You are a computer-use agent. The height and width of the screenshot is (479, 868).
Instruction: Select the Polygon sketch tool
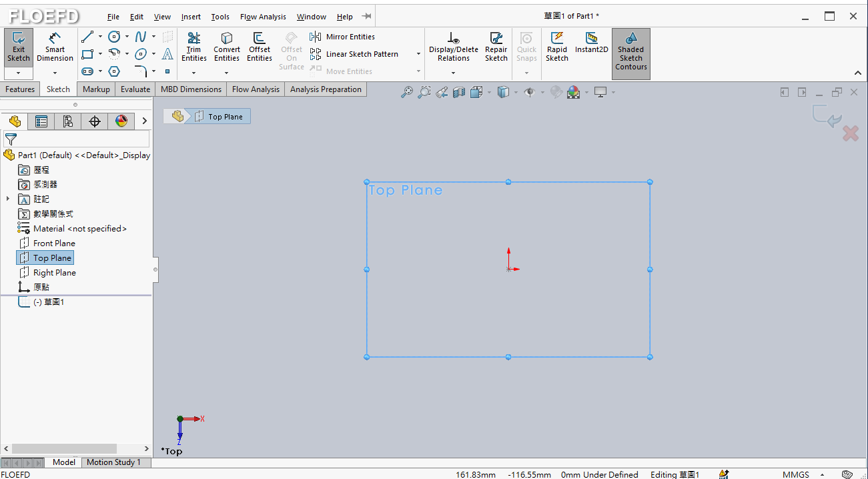click(x=114, y=71)
